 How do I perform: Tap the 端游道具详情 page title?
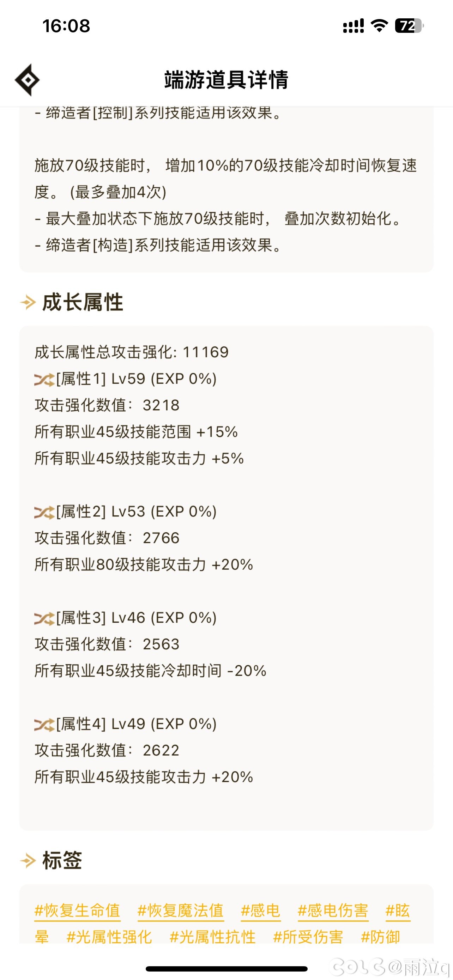226,80
